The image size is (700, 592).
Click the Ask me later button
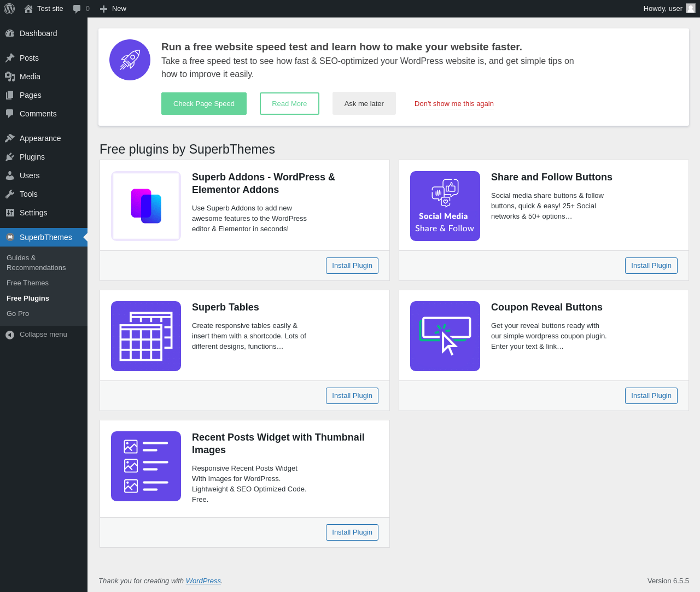coord(364,103)
